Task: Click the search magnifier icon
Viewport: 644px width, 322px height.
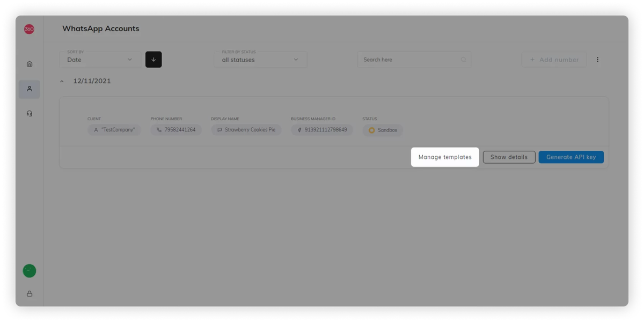Action: coord(464,60)
